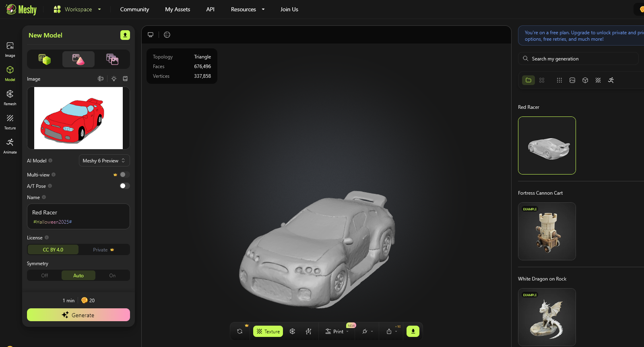Open the Red Racer generation thumbnail
The width and height of the screenshot is (644, 347).
[547, 145]
